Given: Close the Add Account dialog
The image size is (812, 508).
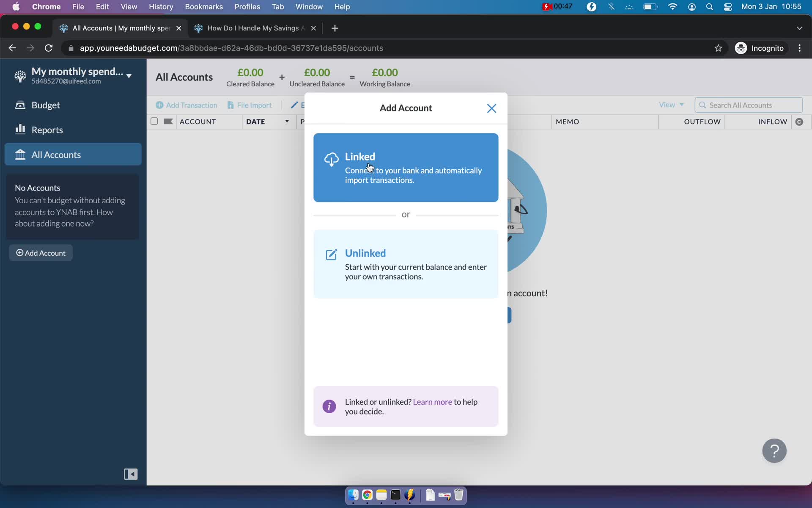Looking at the screenshot, I should [491, 108].
